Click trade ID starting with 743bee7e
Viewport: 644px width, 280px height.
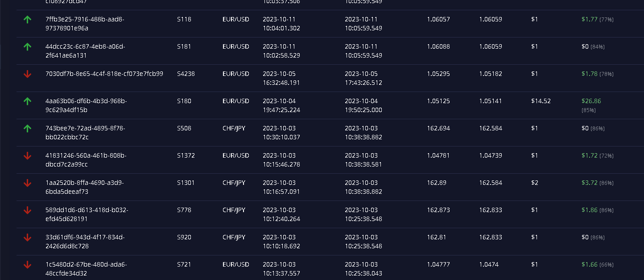[x=85, y=133]
